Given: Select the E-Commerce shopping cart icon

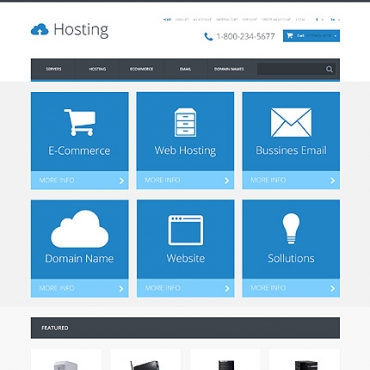Looking at the screenshot, I should 80,122.
